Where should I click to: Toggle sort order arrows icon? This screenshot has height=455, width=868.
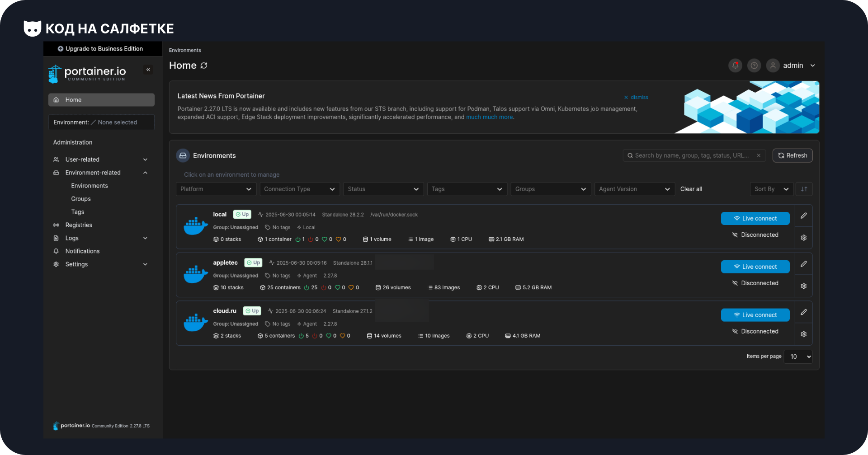point(804,189)
